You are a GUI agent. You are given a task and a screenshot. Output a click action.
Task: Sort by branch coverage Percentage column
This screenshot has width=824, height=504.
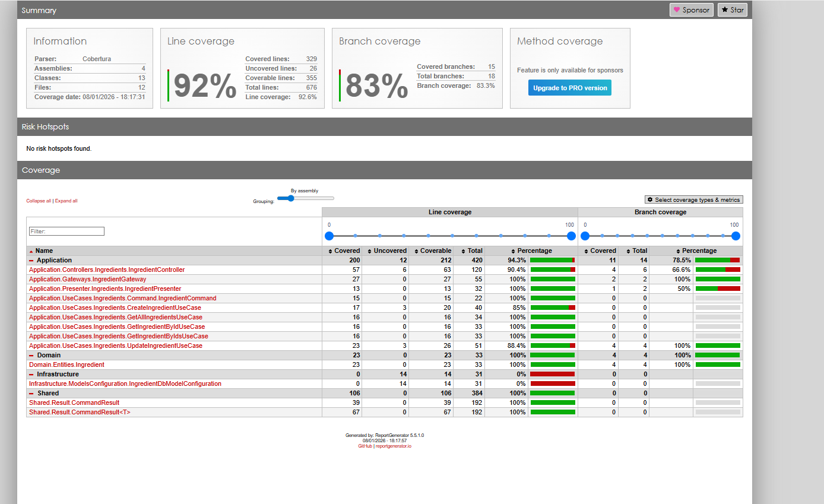tap(699, 251)
